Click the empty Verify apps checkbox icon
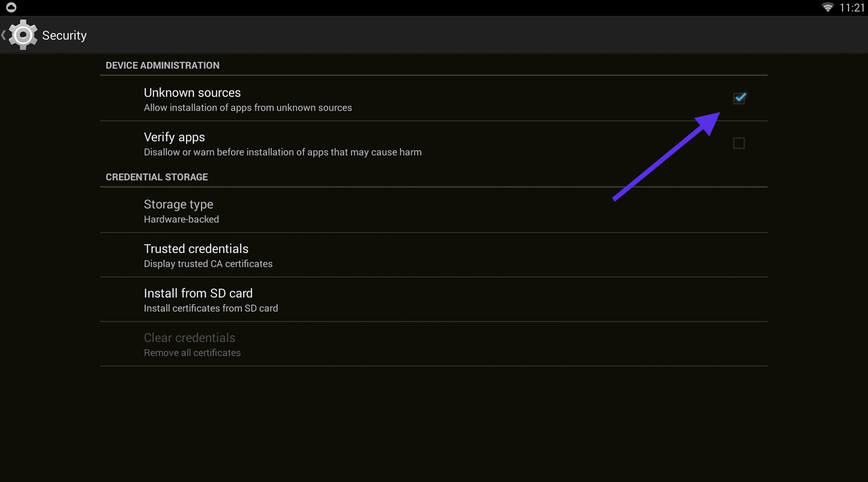Screen dimensions: 868x482 pos(739,143)
